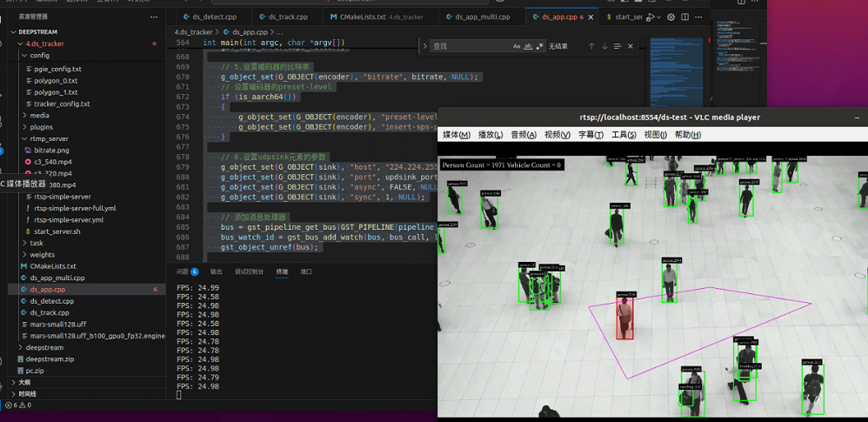Open VLC 播放(L) playback menu
This screenshot has height=422, width=868.
[x=491, y=135]
